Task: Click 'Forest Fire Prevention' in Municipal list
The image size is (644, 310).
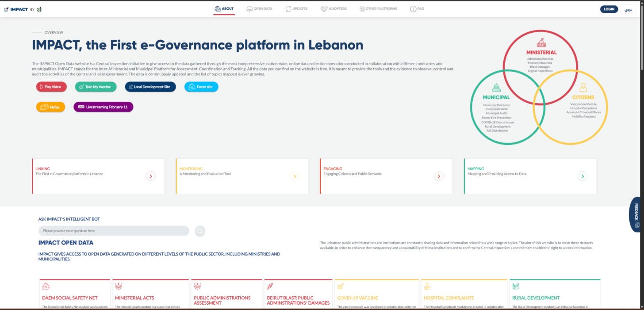Action: (496, 118)
